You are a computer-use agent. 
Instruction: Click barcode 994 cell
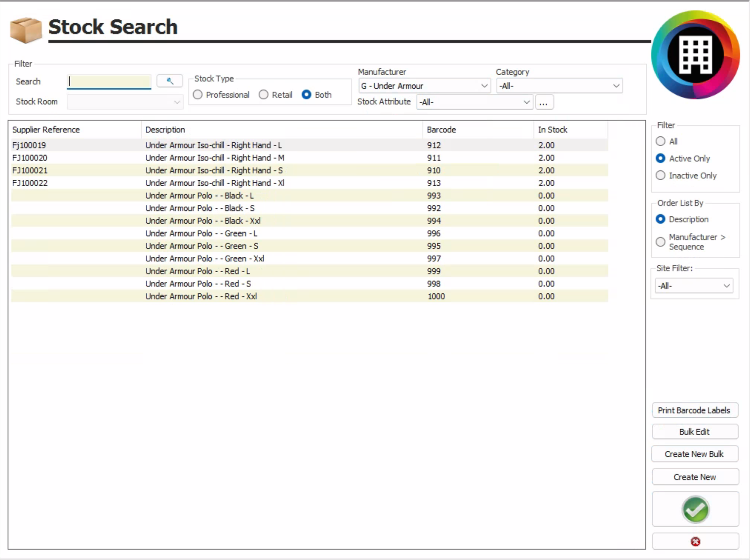pyautogui.click(x=434, y=221)
